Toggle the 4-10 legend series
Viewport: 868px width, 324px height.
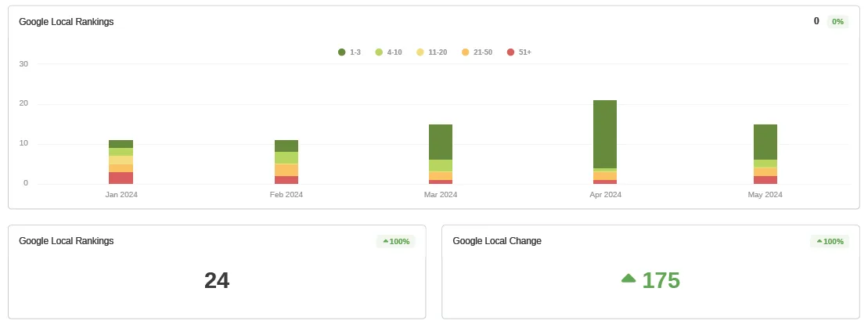(388, 52)
